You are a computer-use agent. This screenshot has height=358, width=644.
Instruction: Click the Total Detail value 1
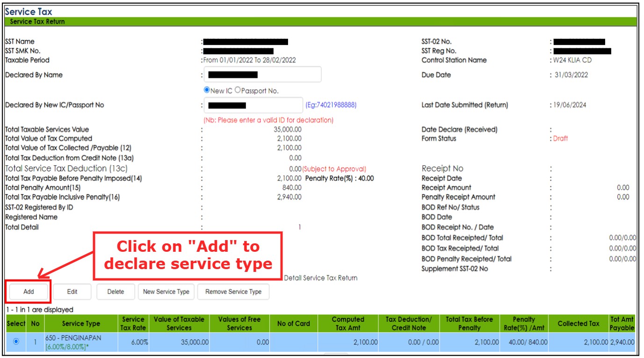click(x=300, y=227)
